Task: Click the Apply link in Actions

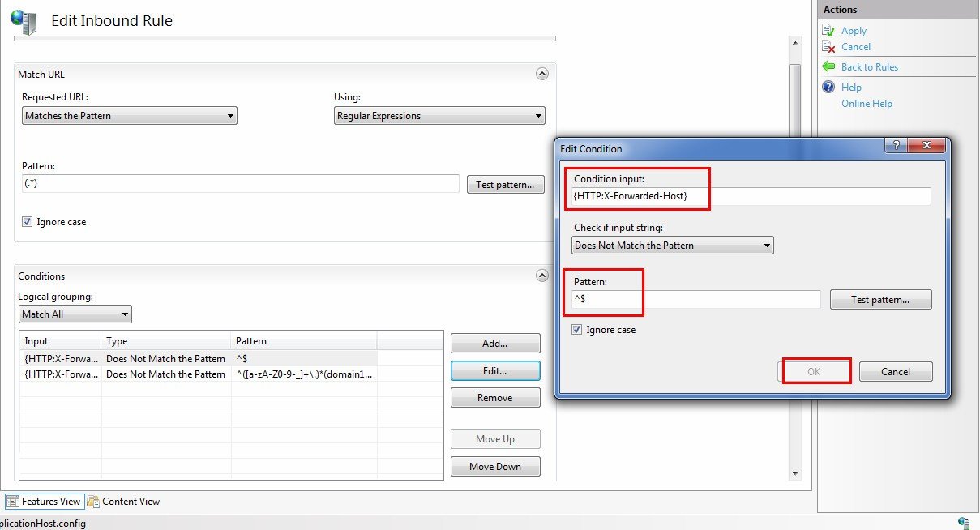Action: [x=854, y=31]
